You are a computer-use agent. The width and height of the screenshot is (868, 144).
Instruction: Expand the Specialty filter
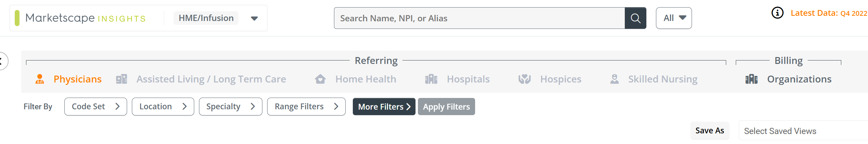click(231, 107)
